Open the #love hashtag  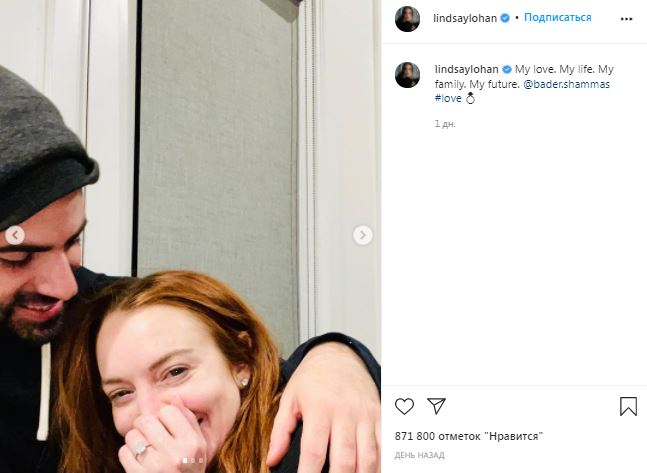click(x=448, y=98)
